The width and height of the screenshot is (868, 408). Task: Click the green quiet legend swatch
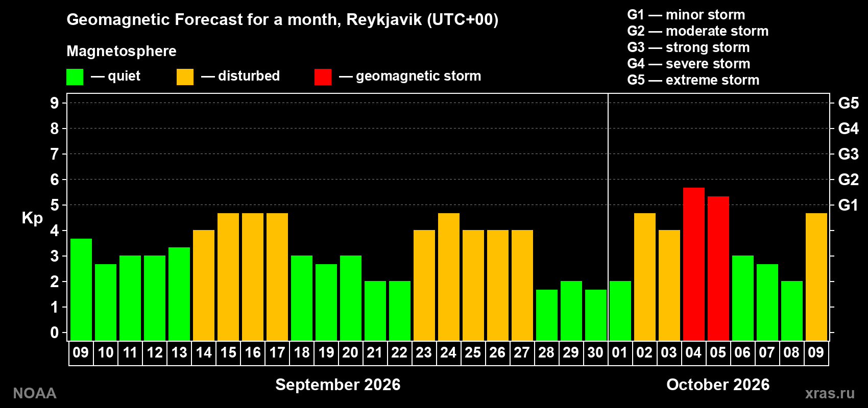click(75, 77)
